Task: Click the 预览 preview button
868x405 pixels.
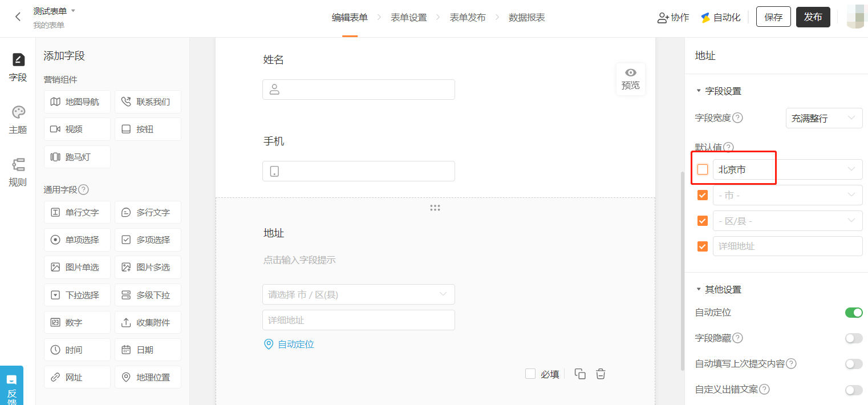Action: (631, 79)
